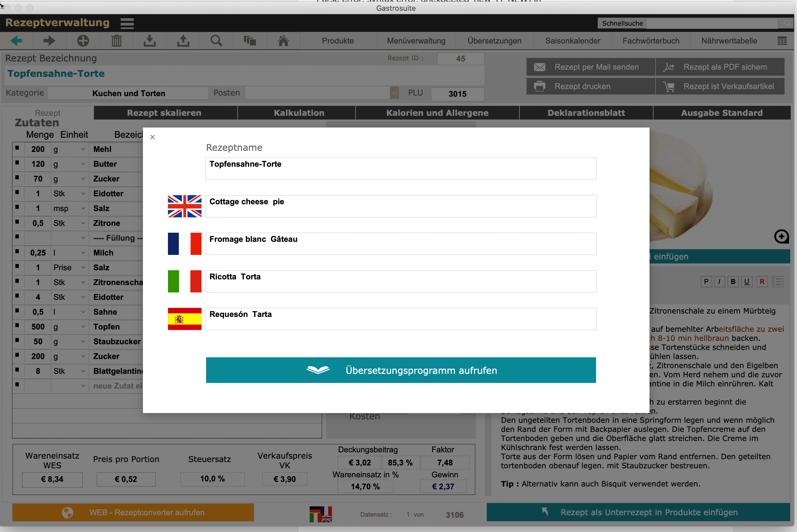
Task: Insert list with bullet list icon
Action: pos(777,282)
